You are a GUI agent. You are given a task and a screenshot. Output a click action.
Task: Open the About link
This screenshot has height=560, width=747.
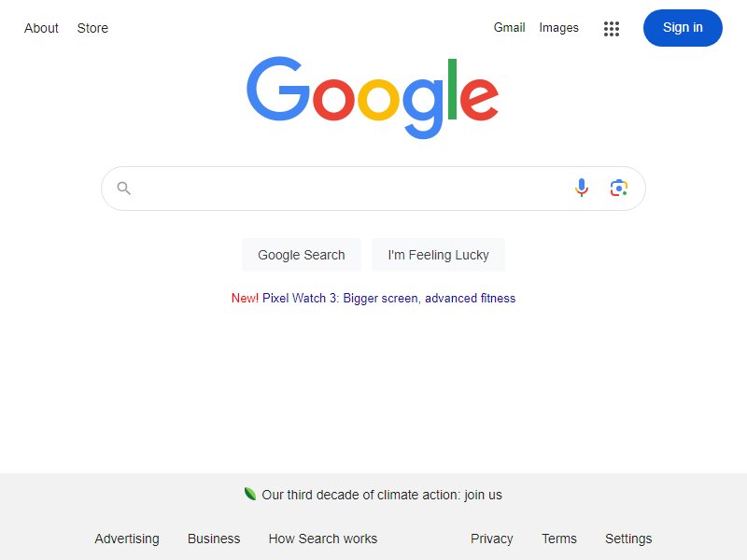pyautogui.click(x=41, y=28)
